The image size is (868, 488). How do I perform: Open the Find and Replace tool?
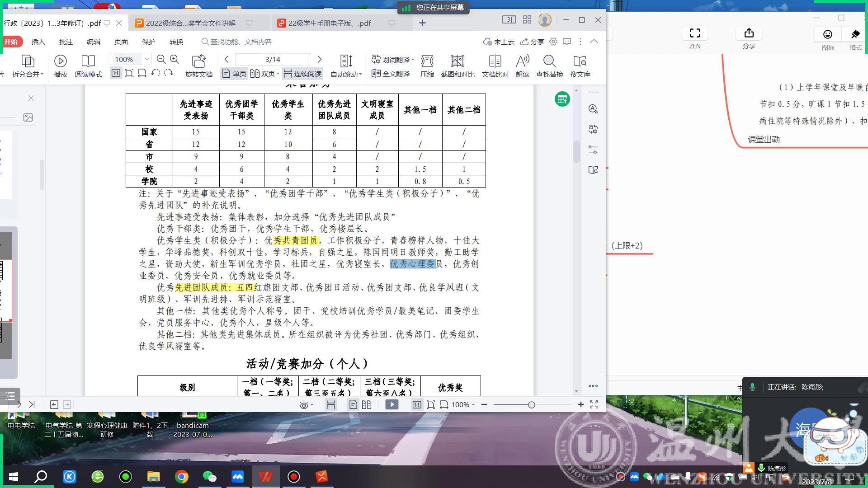[549, 61]
